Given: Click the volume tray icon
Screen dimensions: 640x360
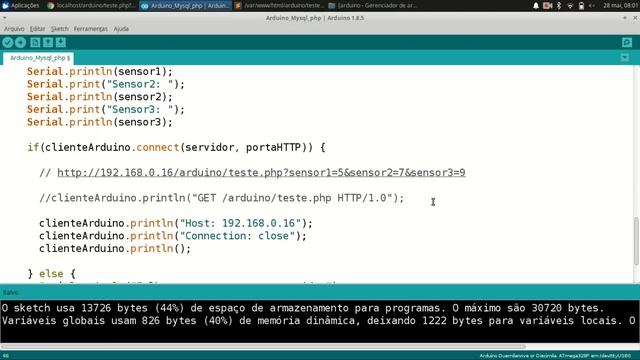Looking at the screenshot, I should [x=592, y=6].
